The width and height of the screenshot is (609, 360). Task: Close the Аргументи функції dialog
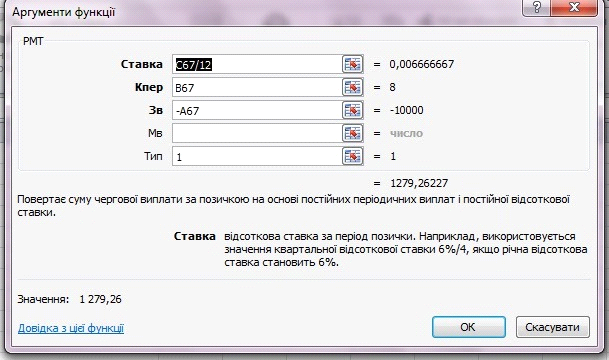[x=574, y=7]
